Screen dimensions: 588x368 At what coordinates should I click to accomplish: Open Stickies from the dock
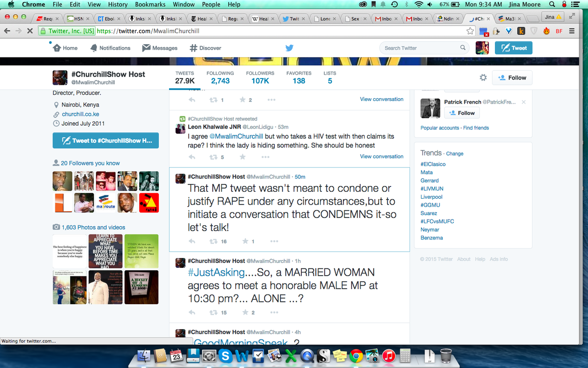click(x=340, y=356)
